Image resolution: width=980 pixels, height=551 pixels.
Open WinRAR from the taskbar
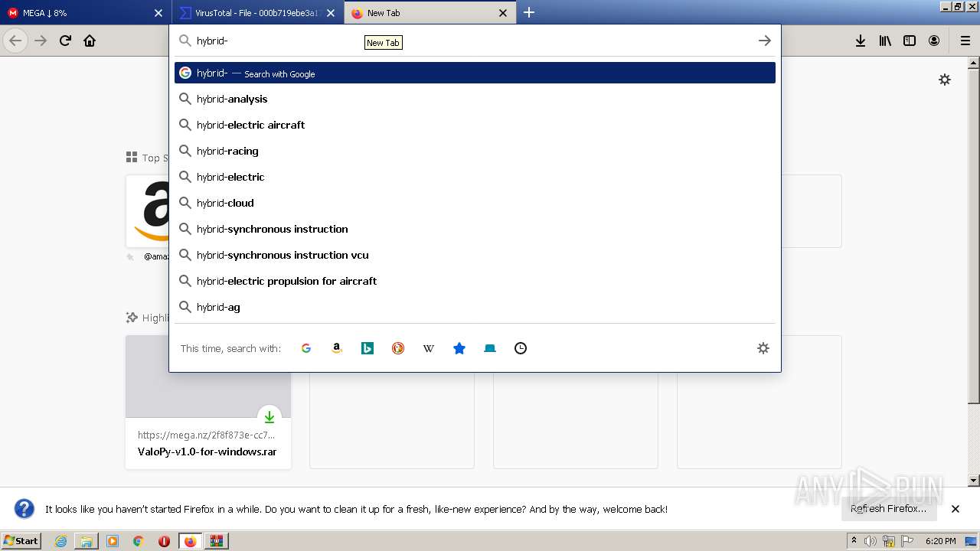coord(216,541)
